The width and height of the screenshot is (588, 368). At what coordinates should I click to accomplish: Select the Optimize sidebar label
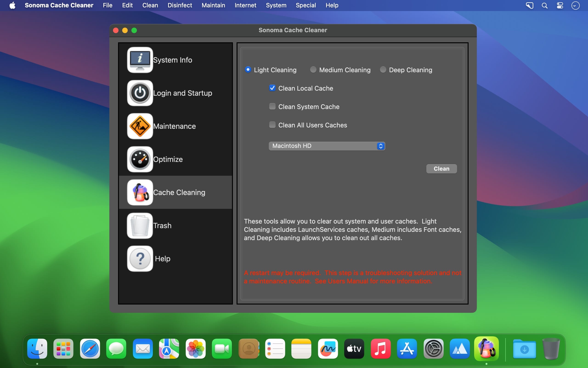[x=168, y=159]
